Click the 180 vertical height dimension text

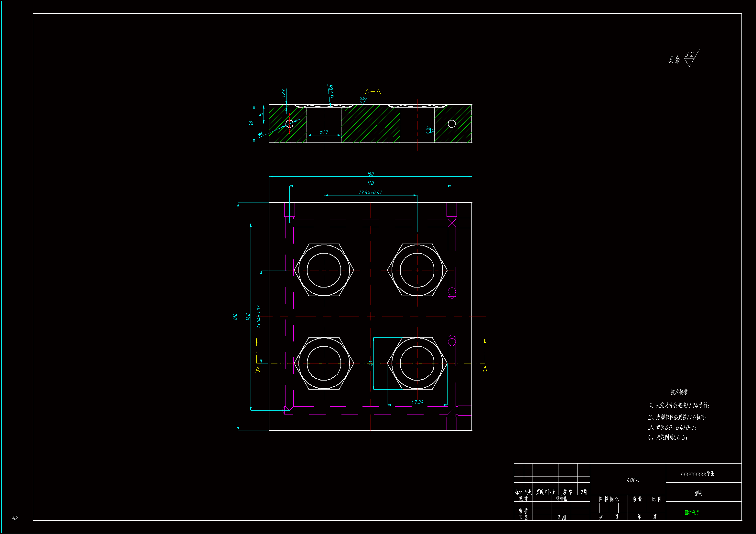tap(235, 317)
